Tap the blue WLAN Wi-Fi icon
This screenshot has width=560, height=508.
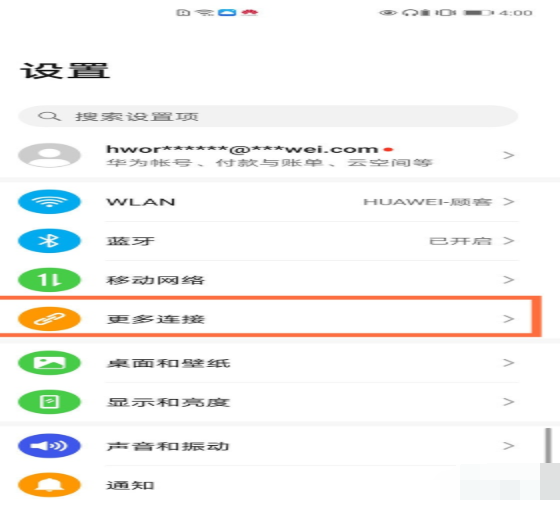49,202
